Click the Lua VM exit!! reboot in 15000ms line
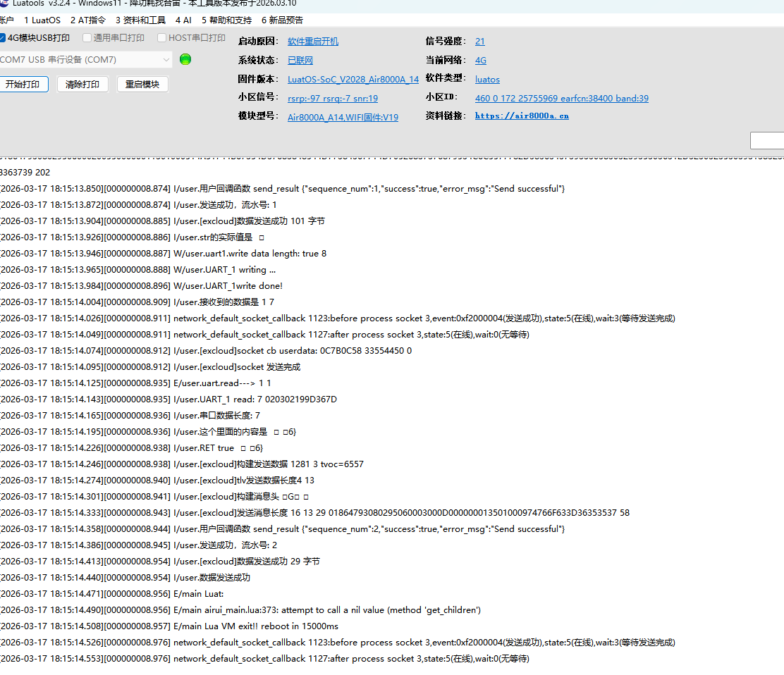This screenshot has width=784, height=675. coord(169,626)
